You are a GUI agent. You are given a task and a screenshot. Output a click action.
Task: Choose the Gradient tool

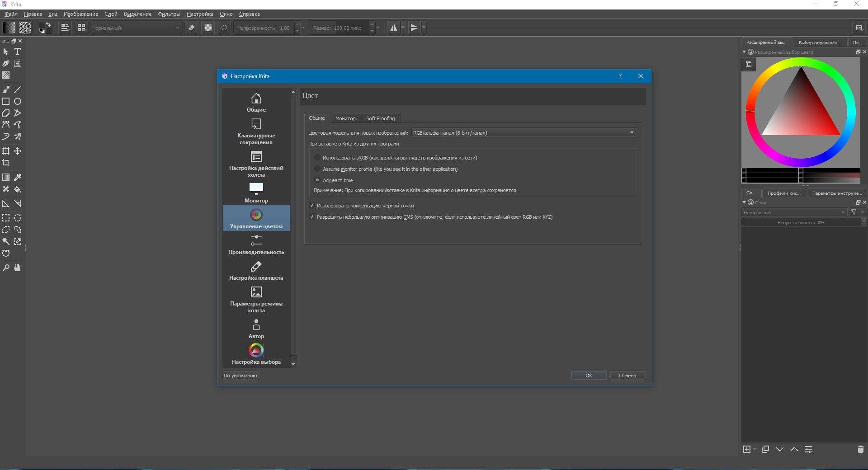pyautogui.click(x=6, y=177)
